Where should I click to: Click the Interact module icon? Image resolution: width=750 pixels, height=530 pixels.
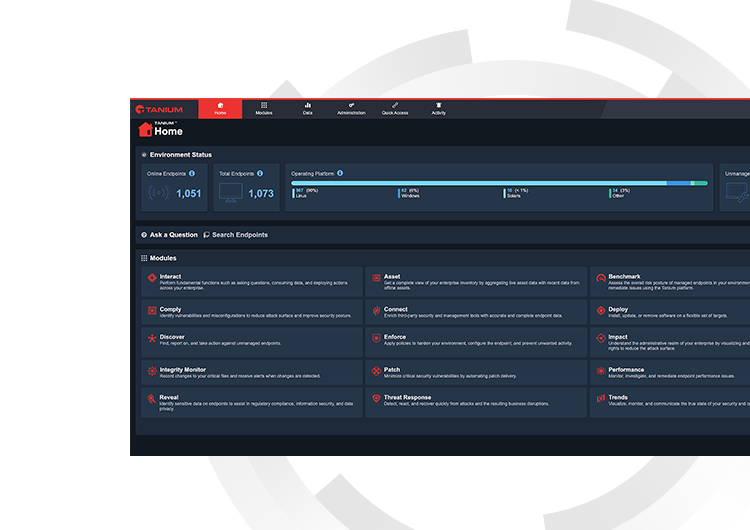152,278
